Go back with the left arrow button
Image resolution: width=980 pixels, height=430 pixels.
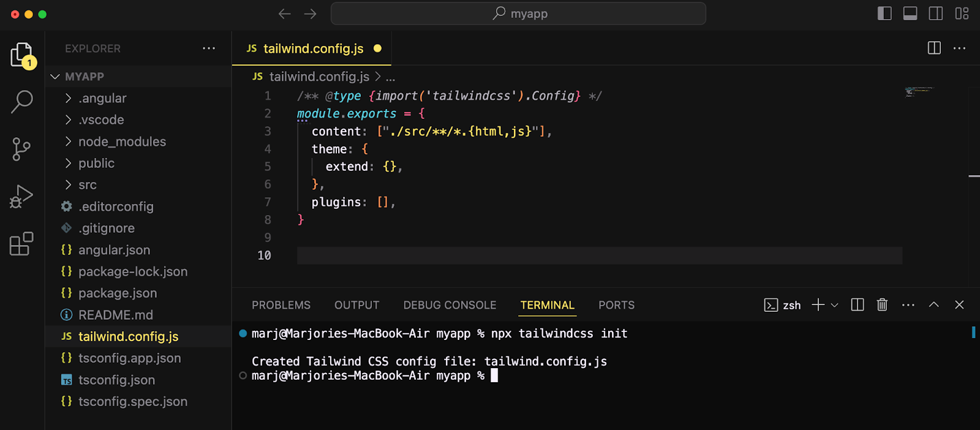pos(284,13)
